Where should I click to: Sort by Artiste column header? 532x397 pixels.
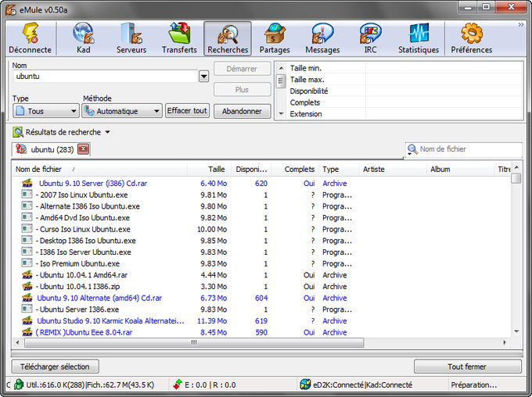pyautogui.click(x=393, y=169)
